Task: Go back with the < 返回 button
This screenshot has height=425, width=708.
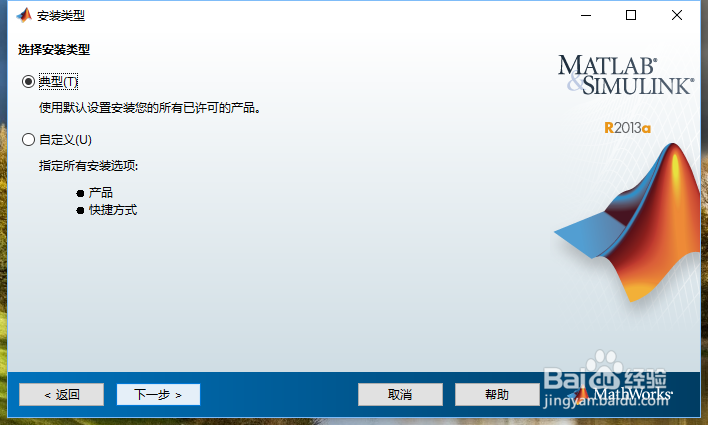Action: (x=61, y=395)
